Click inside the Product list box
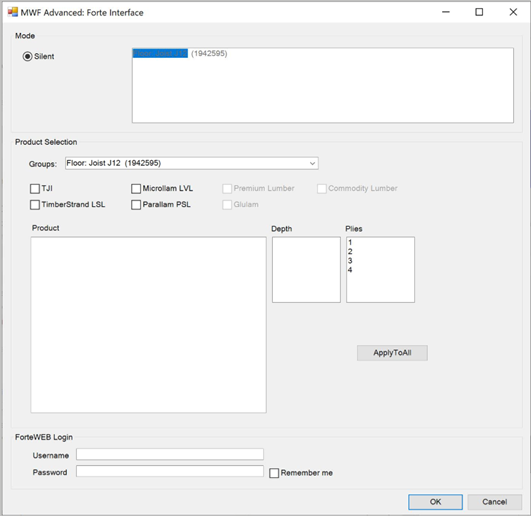531x516 pixels. tap(148, 325)
